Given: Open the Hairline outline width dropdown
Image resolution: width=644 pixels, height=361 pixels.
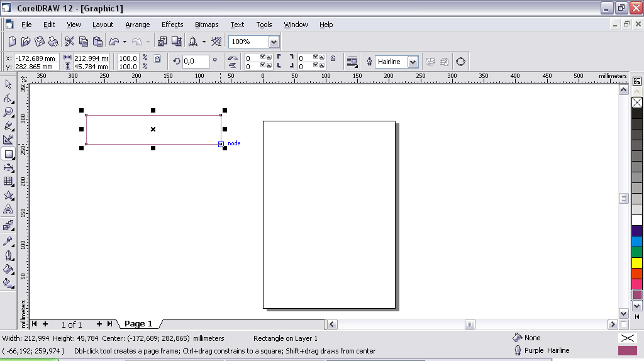Looking at the screenshot, I should (x=413, y=62).
